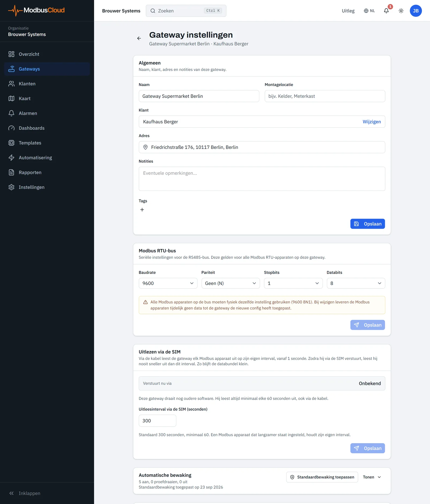Image resolution: width=430 pixels, height=504 pixels.
Task: Add a tag with the plus icon
Action: tap(142, 210)
